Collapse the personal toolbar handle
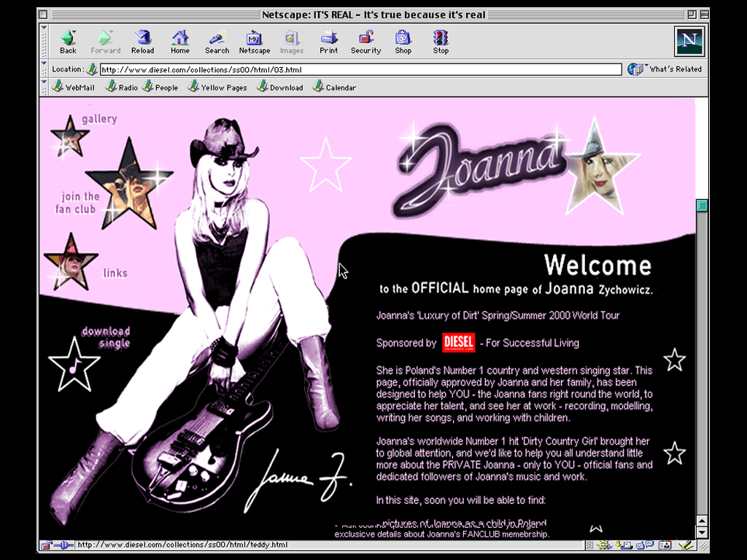Screen dimensions: 747x560 (x=44, y=87)
